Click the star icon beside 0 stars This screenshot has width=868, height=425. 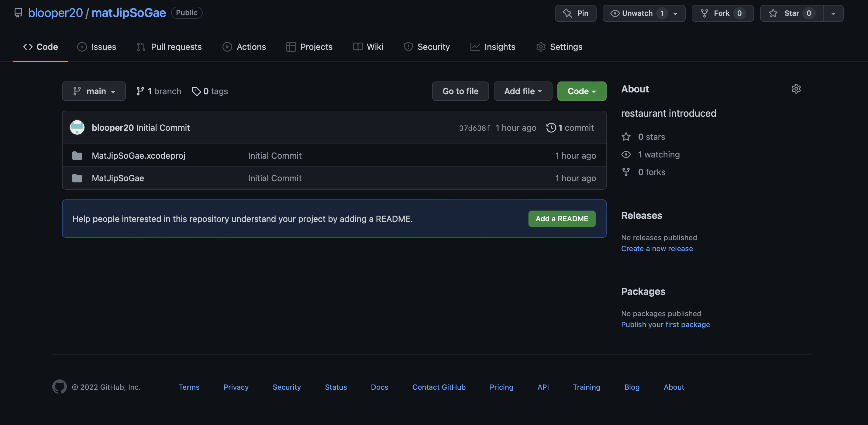[626, 137]
